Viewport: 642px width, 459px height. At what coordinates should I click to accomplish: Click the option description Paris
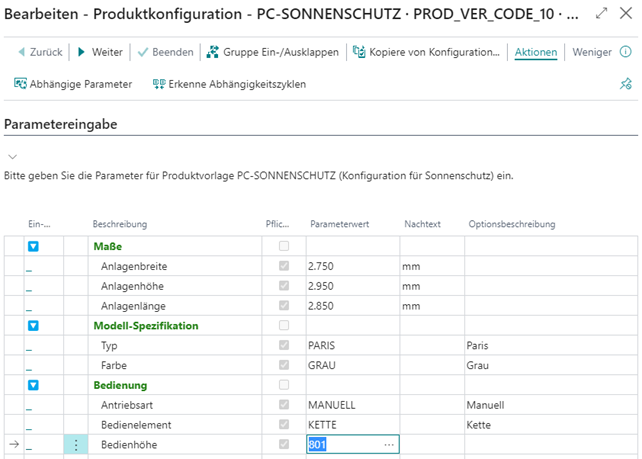pyautogui.click(x=477, y=346)
